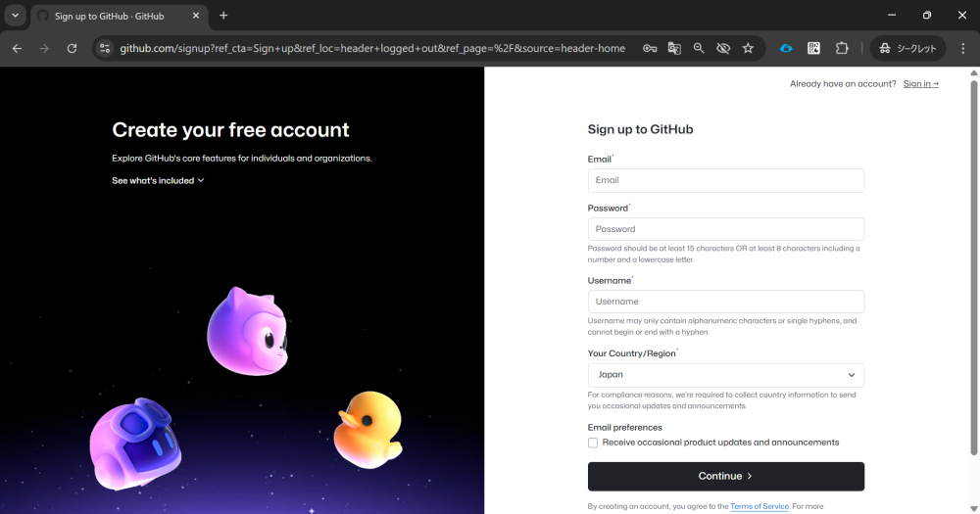Expand See what's included
The width and height of the screenshot is (980, 514).
[158, 180]
